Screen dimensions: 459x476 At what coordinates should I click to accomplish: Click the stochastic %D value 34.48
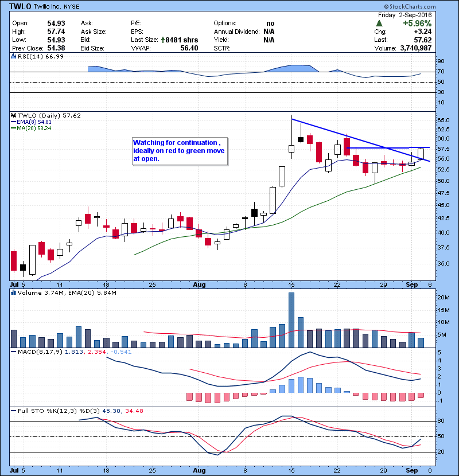point(134,411)
